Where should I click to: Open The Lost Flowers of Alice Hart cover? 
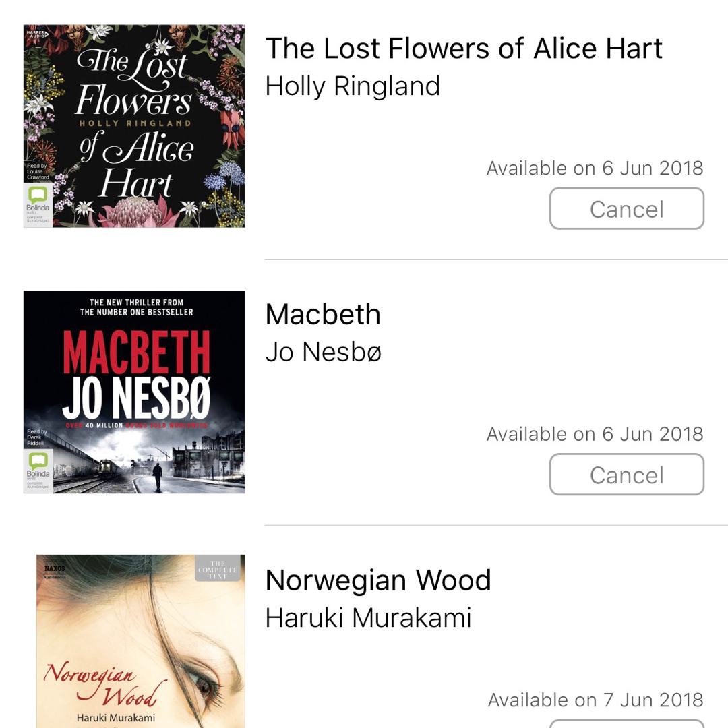(x=134, y=126)
